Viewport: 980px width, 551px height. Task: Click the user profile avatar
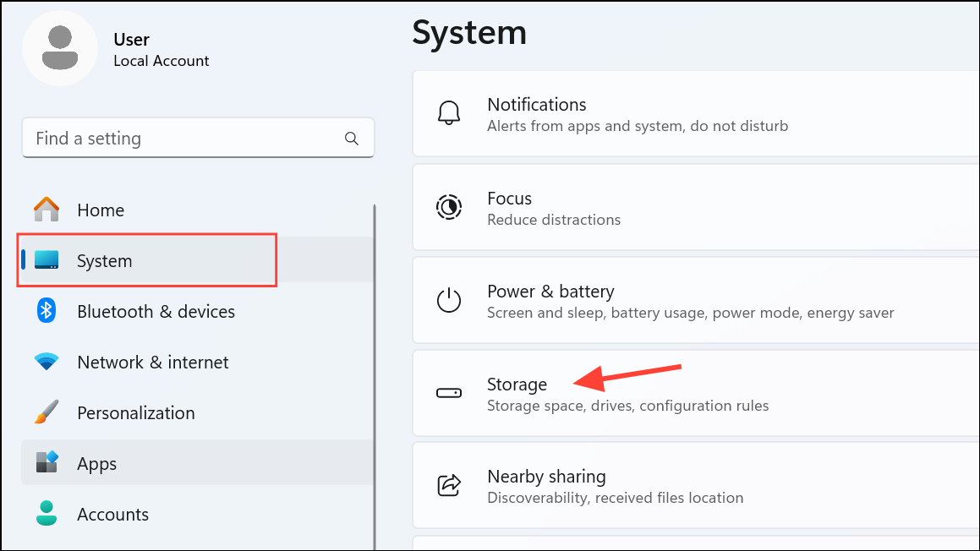point(59,48)
